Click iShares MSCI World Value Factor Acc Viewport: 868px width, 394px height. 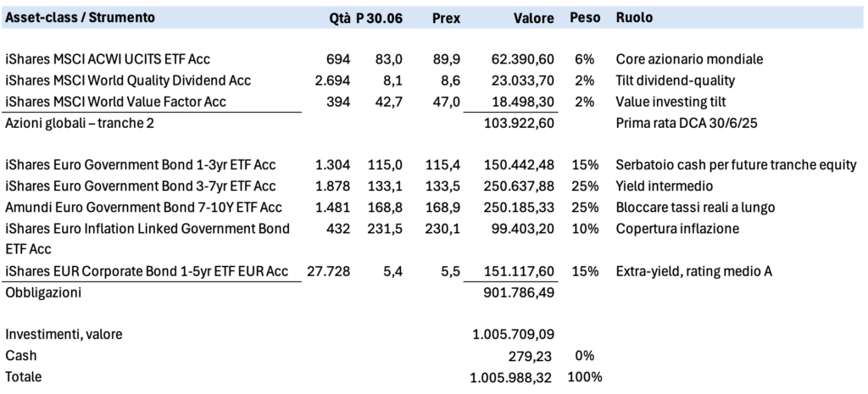pos(116,102)
